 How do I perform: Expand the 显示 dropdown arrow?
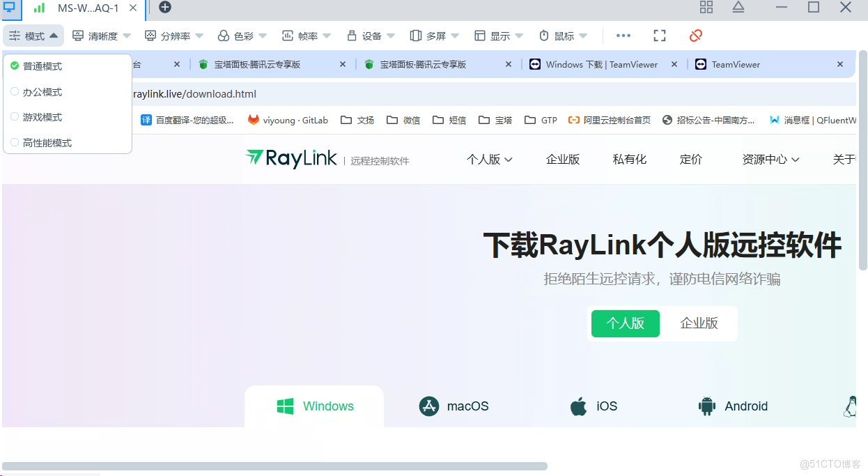[519, 36]
